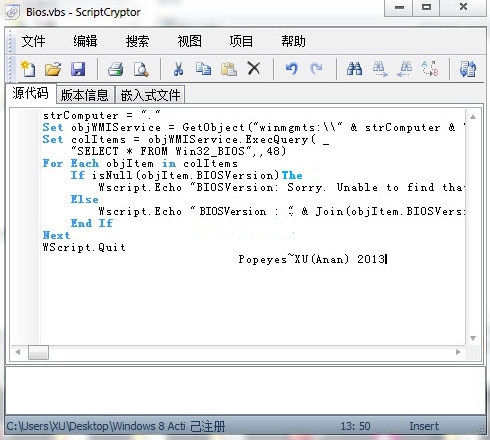Open the 文件 menu
Screen dimensions: 490x440
point(33,41)
